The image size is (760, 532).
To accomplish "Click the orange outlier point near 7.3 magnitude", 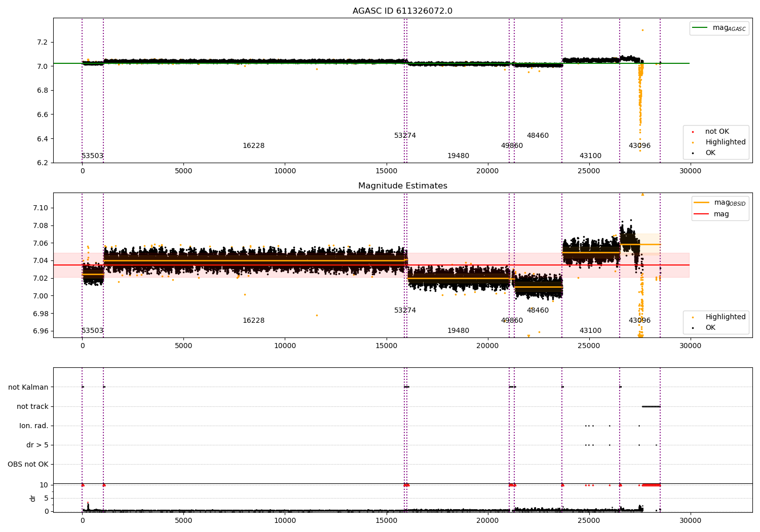I will 642,30.
